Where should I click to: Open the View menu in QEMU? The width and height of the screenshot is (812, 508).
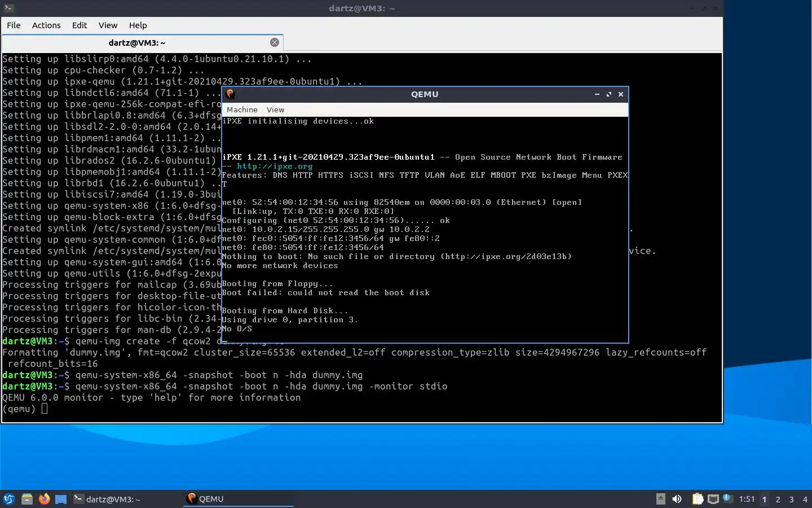[x=275, y=110]
